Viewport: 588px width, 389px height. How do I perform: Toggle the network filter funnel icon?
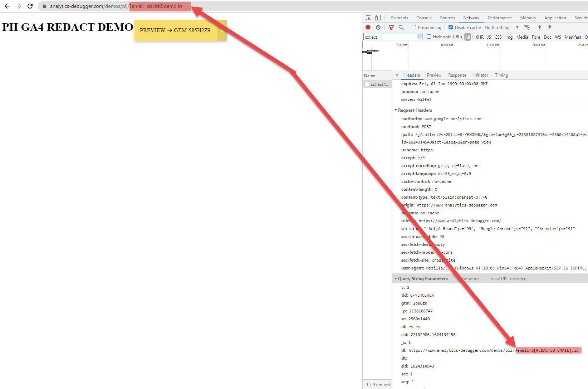[x=391, y=27]
